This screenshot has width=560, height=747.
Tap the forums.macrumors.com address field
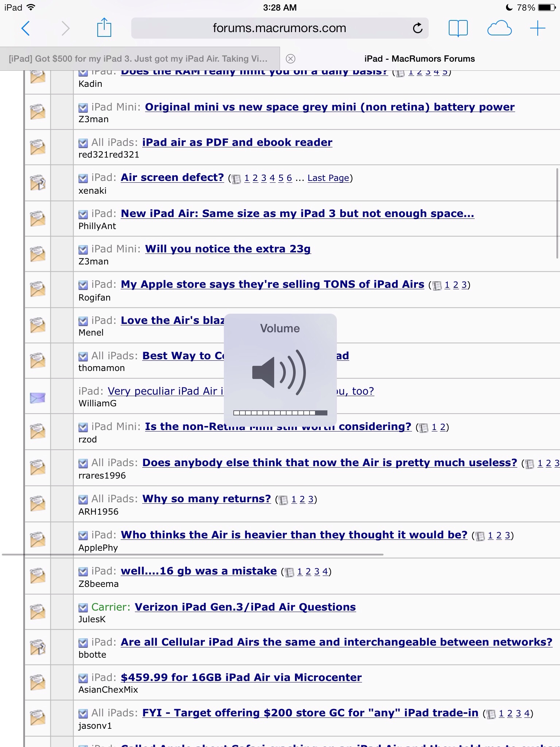[x=280, y=28]
